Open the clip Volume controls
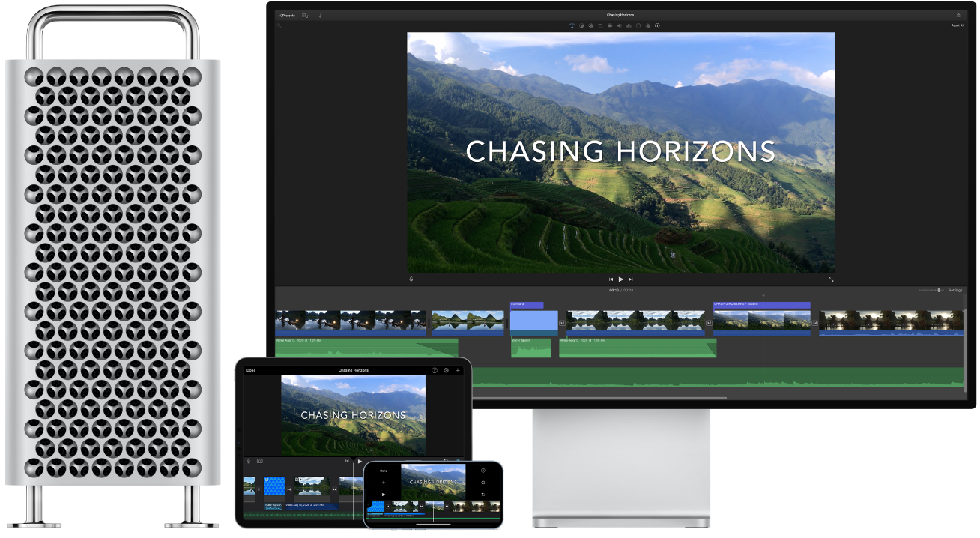The image size is (980, 538). [x=620, y=25]
